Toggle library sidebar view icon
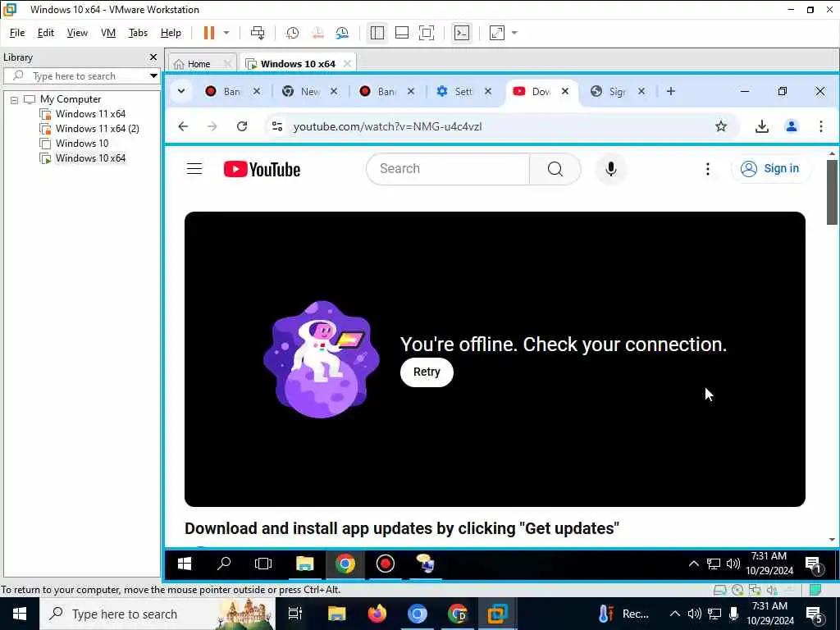The width and height of the screenshot is (840, 630). click(377, 33)
